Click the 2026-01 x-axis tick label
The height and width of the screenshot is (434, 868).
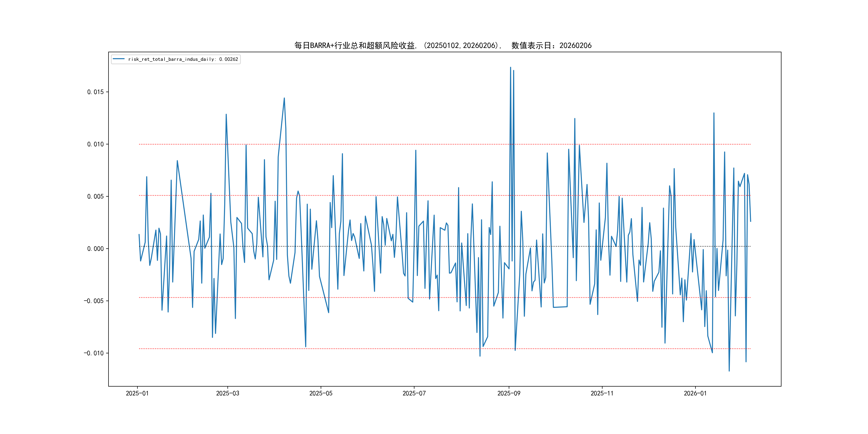[x=695, y=393]
